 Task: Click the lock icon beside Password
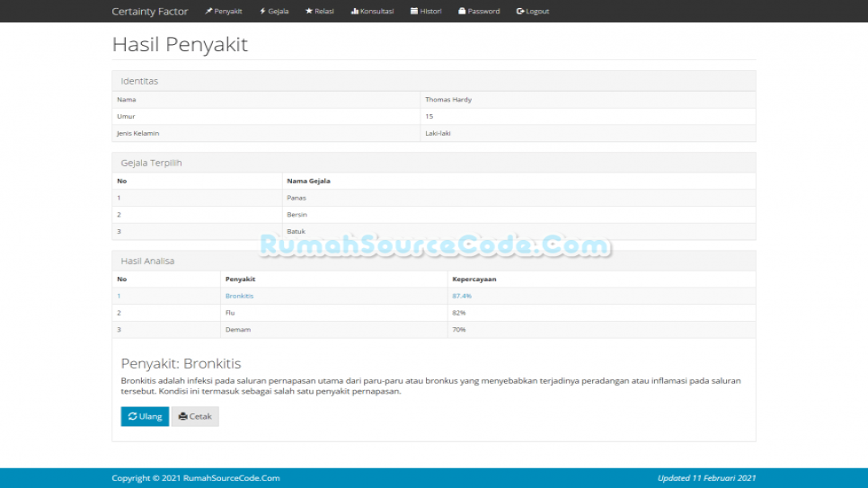click(x=462, y=11)
